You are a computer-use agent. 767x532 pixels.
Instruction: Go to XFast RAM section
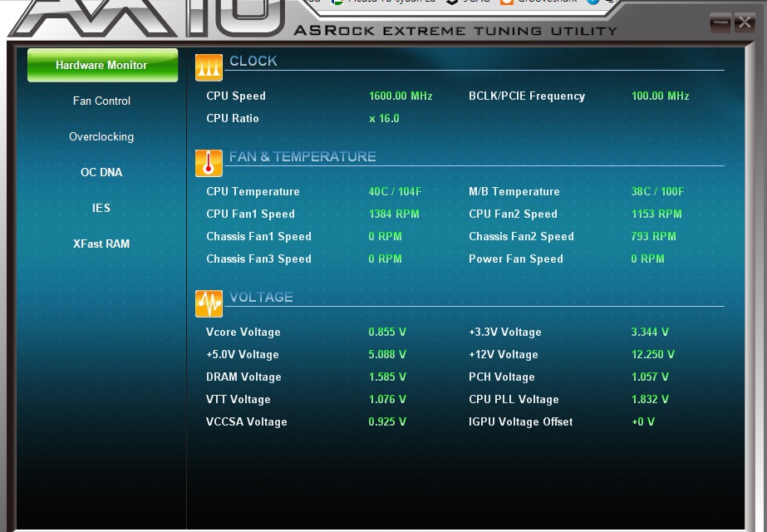coord(101,244)
